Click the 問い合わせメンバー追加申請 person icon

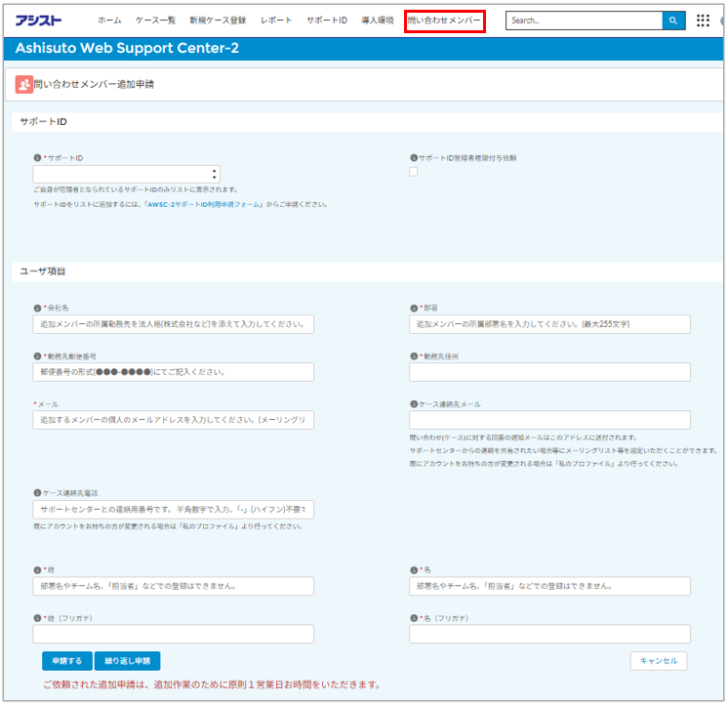coord(23,85)
